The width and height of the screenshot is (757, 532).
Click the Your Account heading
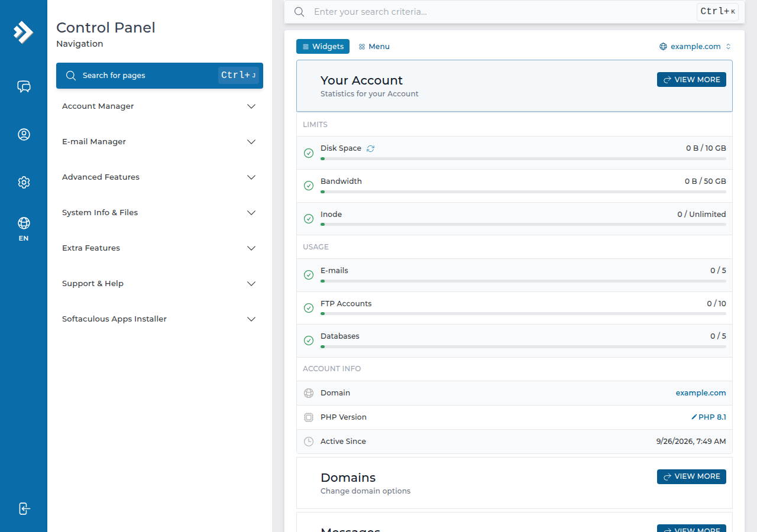click(x=361, y=80)
